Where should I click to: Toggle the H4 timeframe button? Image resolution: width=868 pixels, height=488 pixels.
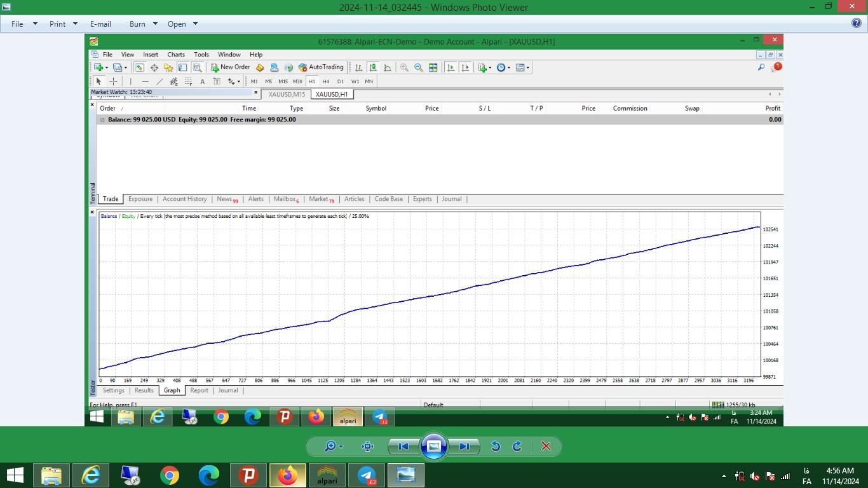[326, 81]
